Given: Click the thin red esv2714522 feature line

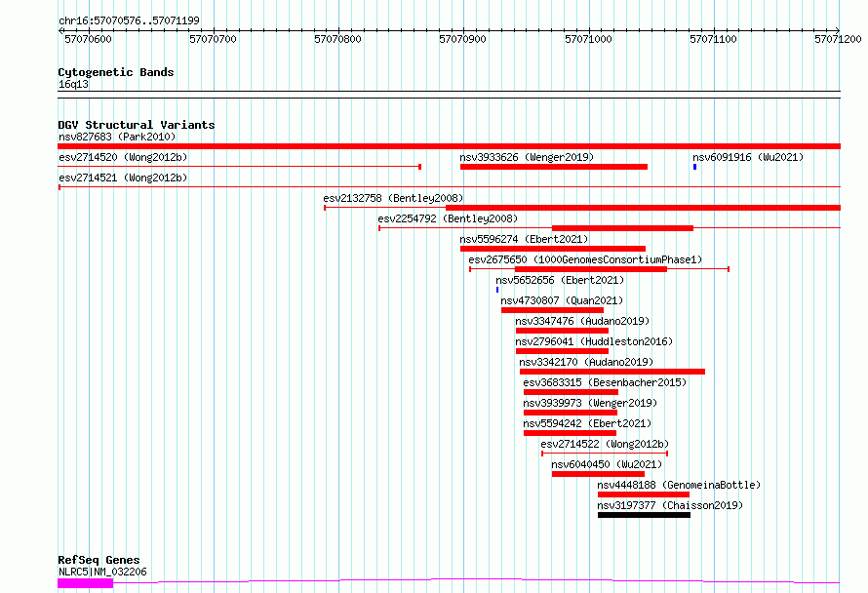Looking at the screenshot, I should pyautogui.click(x=605, y=454).
